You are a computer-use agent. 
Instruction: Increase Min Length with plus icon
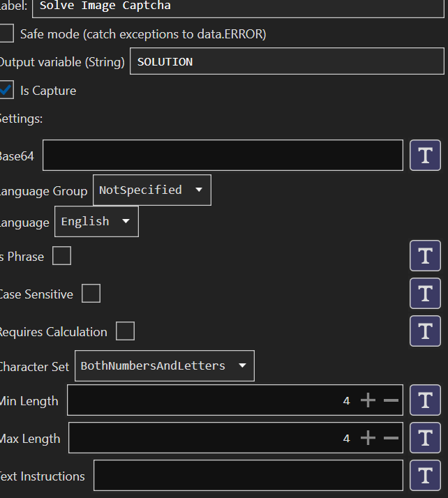tap(368, 400)
